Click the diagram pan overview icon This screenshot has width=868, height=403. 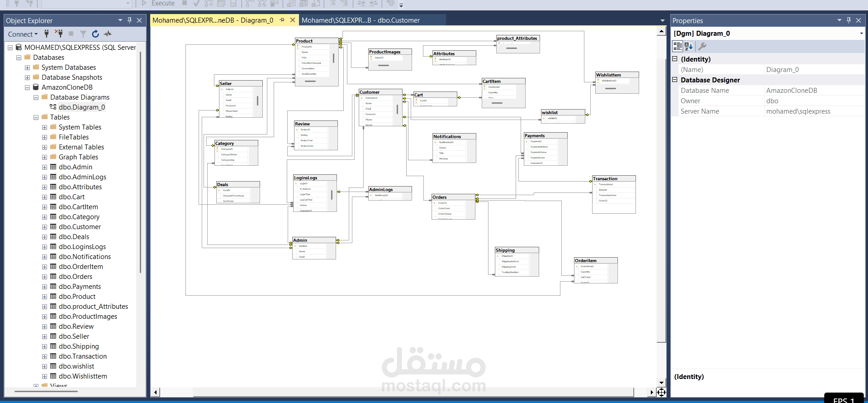pos(661,392)
